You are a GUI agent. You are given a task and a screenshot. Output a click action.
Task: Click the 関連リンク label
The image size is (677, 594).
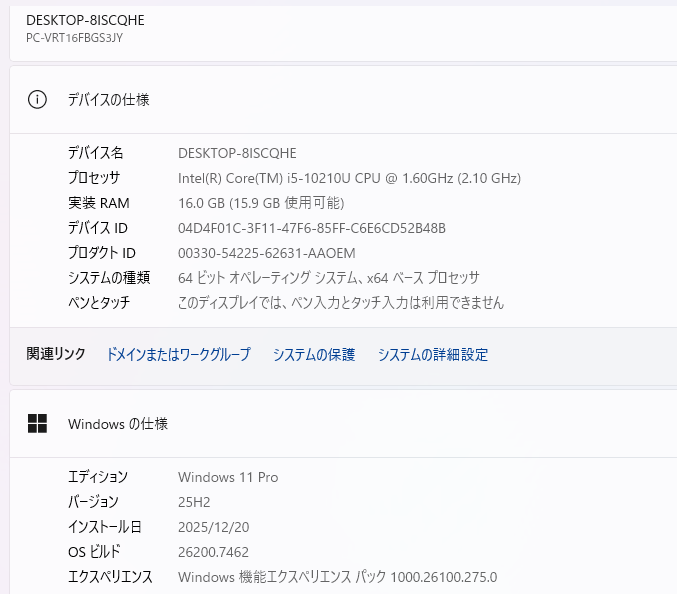click(56, 355)
